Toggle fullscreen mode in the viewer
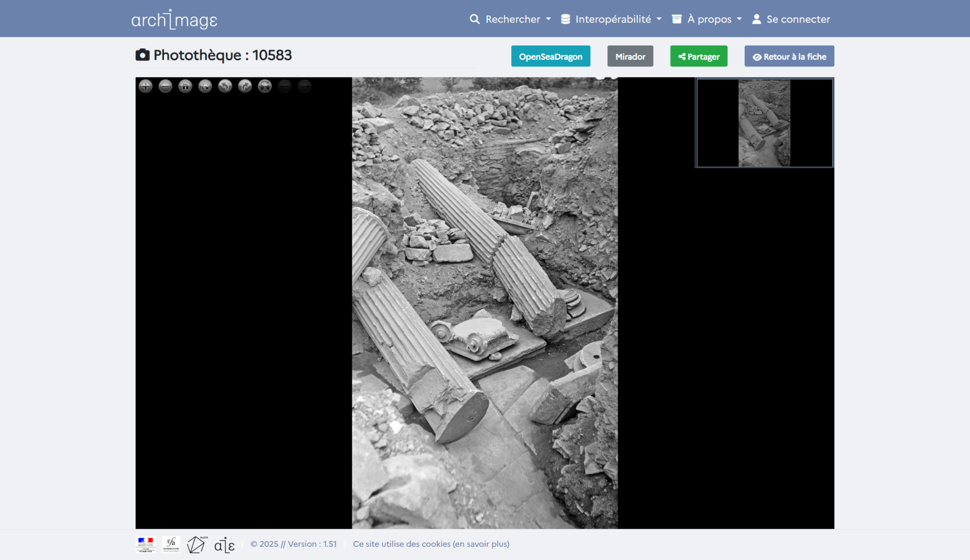The image size is (970, 560). click(x=204, y=86)
